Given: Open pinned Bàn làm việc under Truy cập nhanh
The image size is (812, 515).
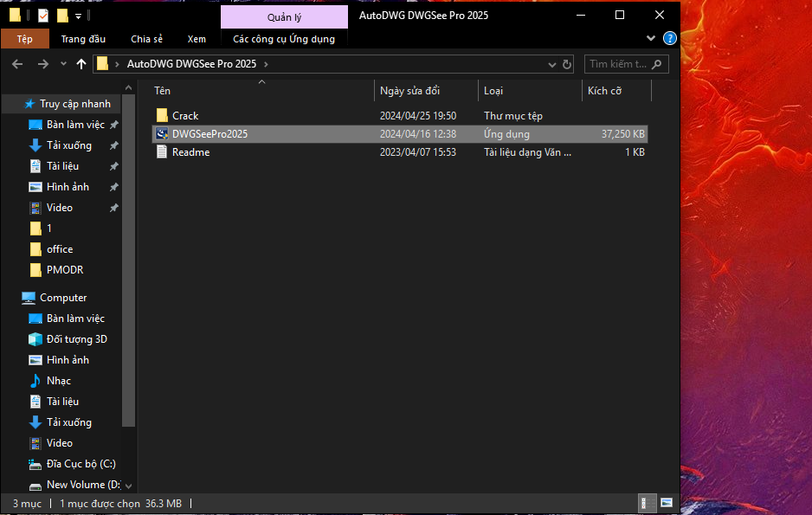Looking at the screenshot, I should [x=75, y=125].
